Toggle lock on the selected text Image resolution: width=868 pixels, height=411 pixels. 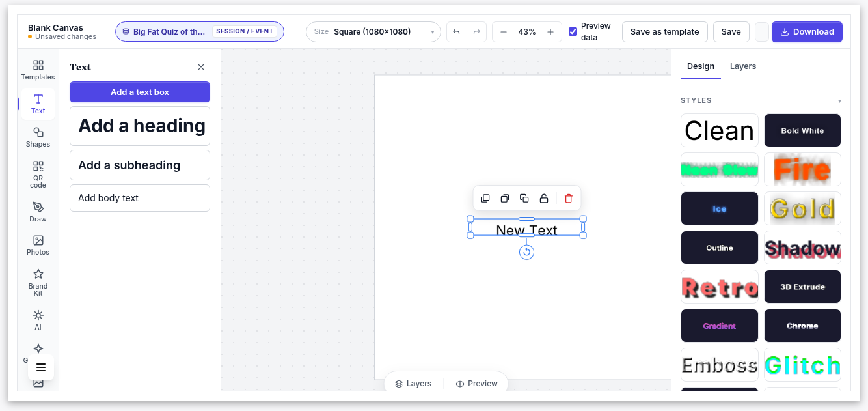[x=544, y=199]
